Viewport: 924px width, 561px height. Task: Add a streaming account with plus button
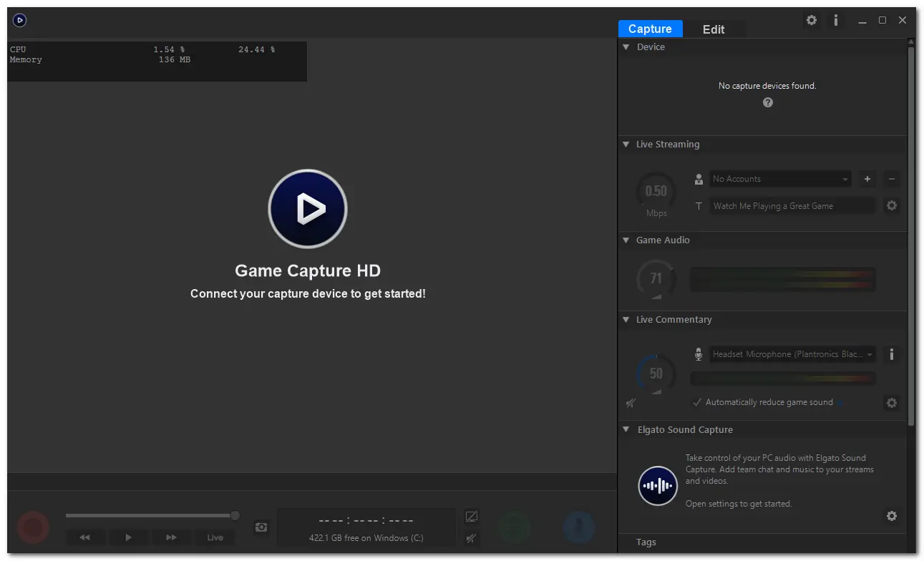pyautogui.click(x=867, y=179)
